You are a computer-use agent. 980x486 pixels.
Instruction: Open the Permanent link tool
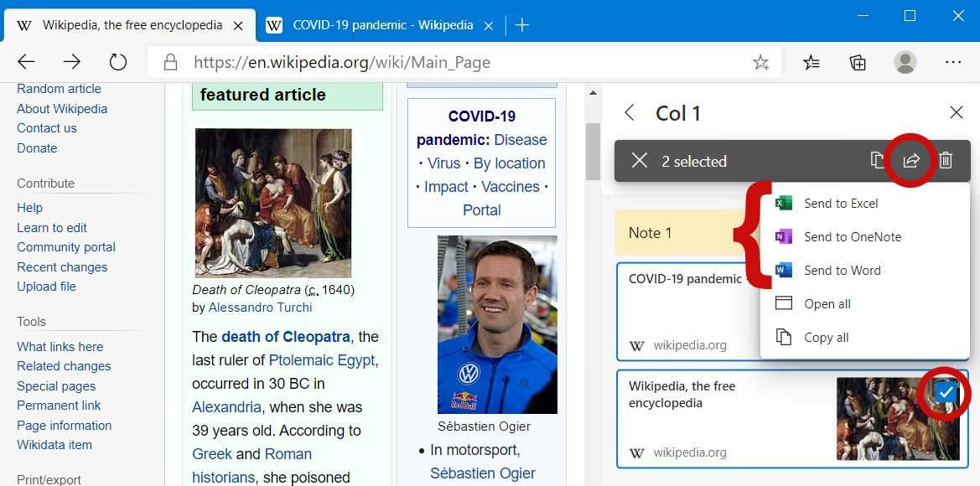point(59,406)
